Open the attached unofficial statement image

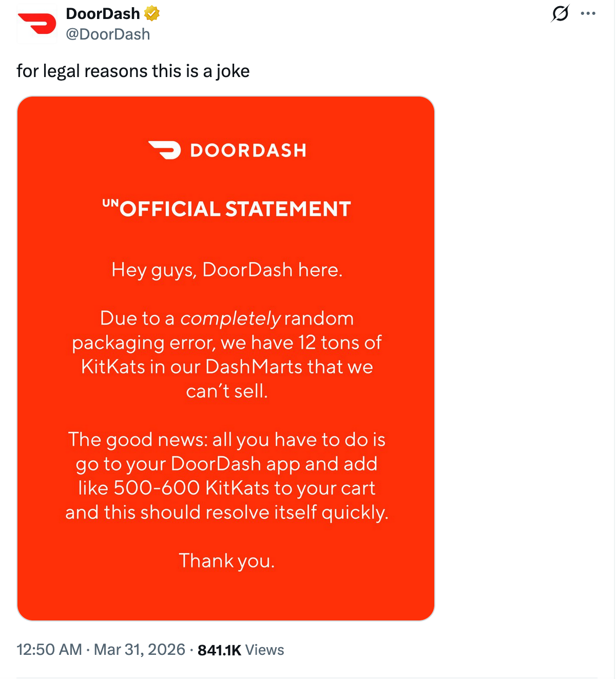tap(226, 360)
